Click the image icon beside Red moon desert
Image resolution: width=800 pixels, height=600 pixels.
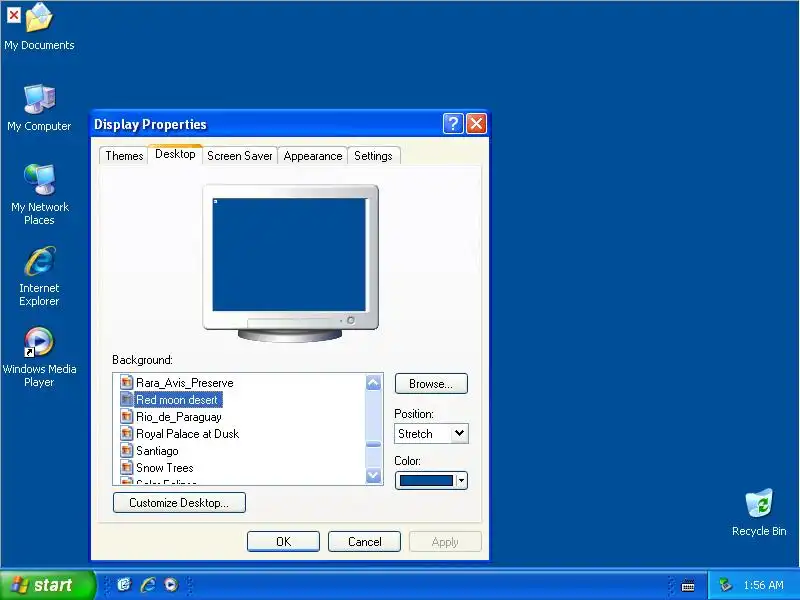coord(127,399)
